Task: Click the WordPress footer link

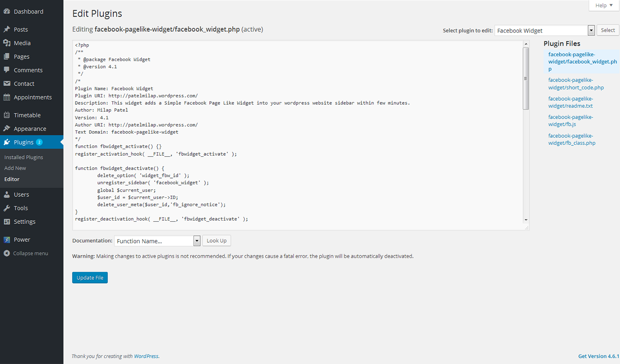Action: pos(146,356)
